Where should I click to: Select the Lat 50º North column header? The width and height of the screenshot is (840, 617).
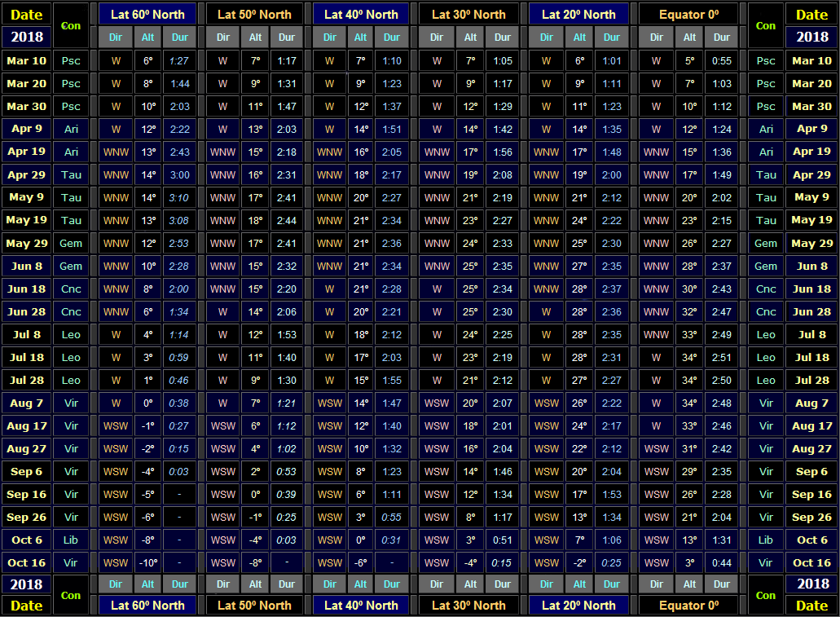click(254, 14)
